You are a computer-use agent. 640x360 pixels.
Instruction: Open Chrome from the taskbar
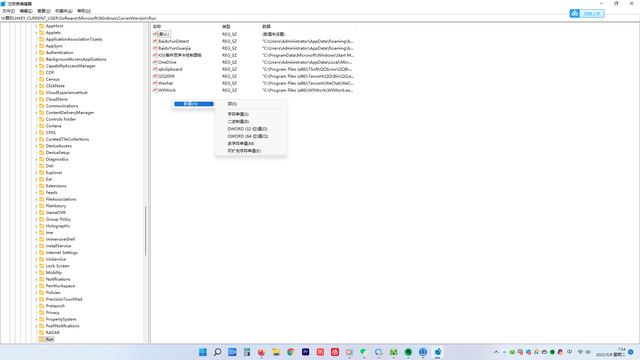pyautogui.click(x=291, y=352)
